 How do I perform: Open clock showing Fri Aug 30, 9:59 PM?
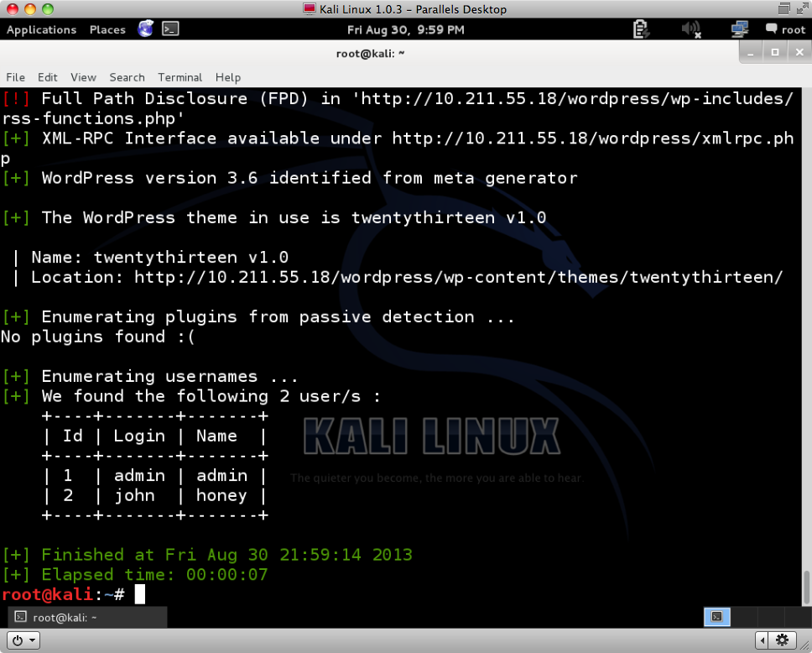point(405,29)
